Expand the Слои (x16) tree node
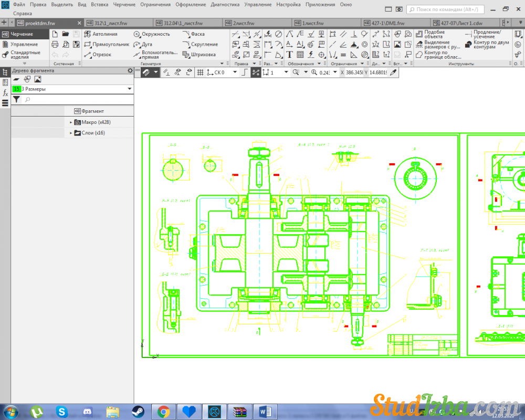The width and height of the screenshot is (525, 420). point(71,133)
